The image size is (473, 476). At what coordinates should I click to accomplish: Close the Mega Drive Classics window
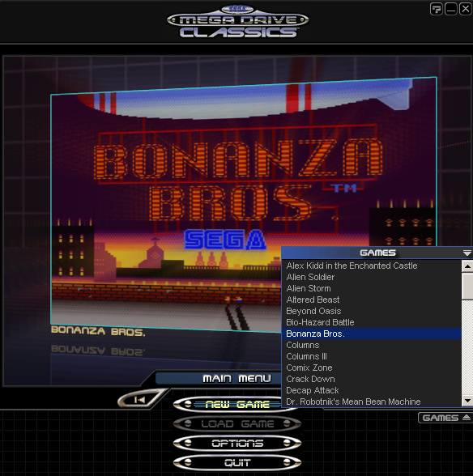[x=466, y=9]
